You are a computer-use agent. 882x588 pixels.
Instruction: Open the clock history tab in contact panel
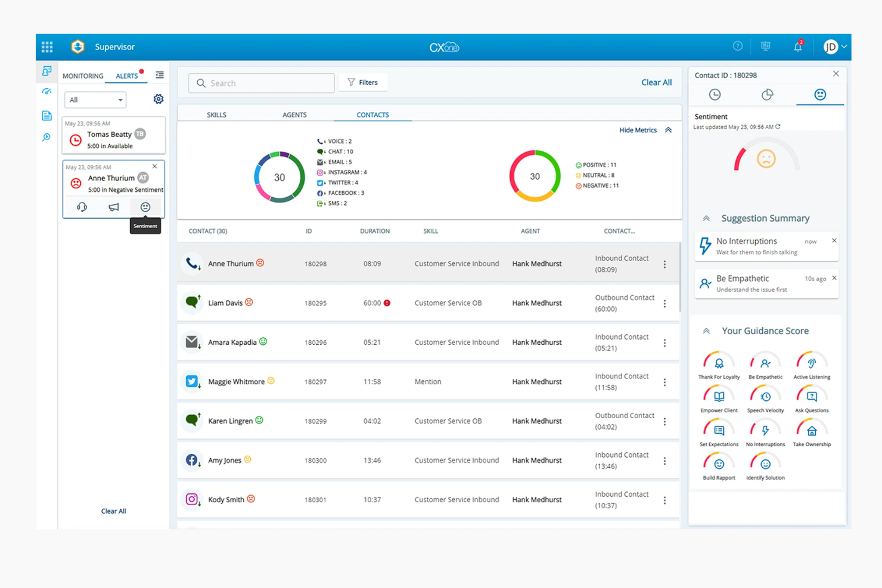point(715,94)
